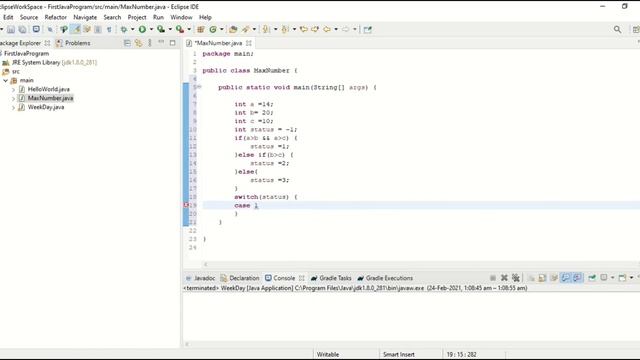
Task: Open the terminal toolbar icon
Action: pyautogui.click(x=36, y=29)
